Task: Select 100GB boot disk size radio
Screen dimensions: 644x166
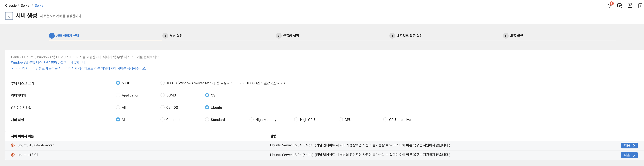Action: tap(163, 83)
